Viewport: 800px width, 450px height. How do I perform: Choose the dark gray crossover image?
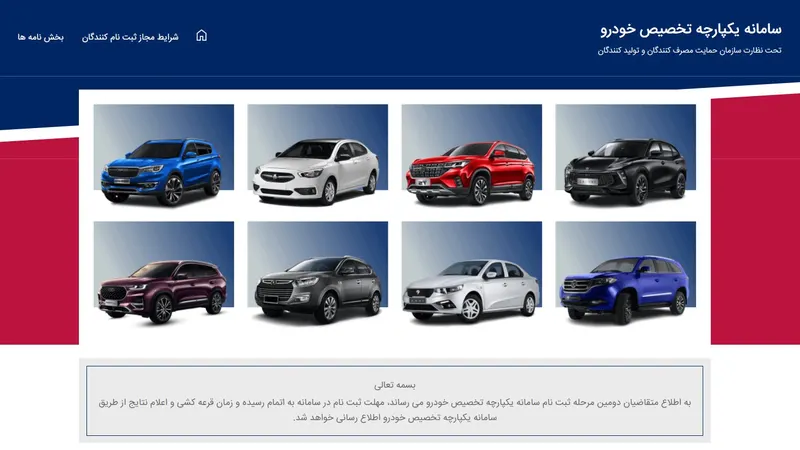pyautogui.click(x=317, y=273)
